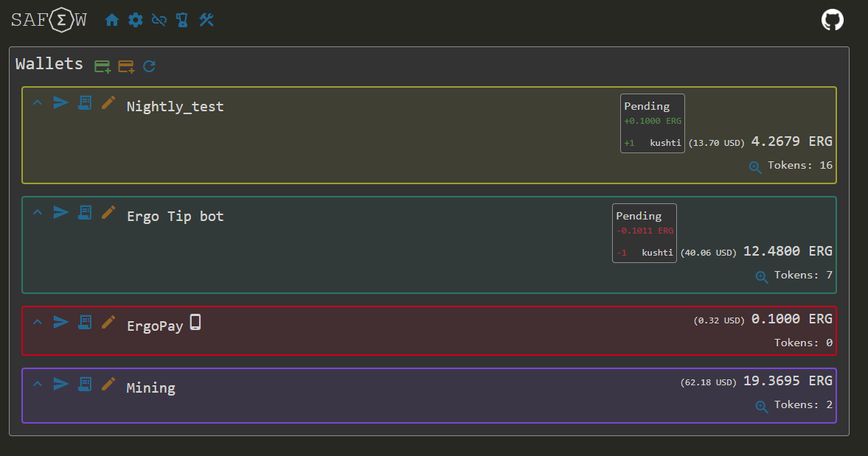The height and width of the screenshot is (456, 868).
Task: View transaction list of Ergo Tip bot
Action: [x=85, y=213]
